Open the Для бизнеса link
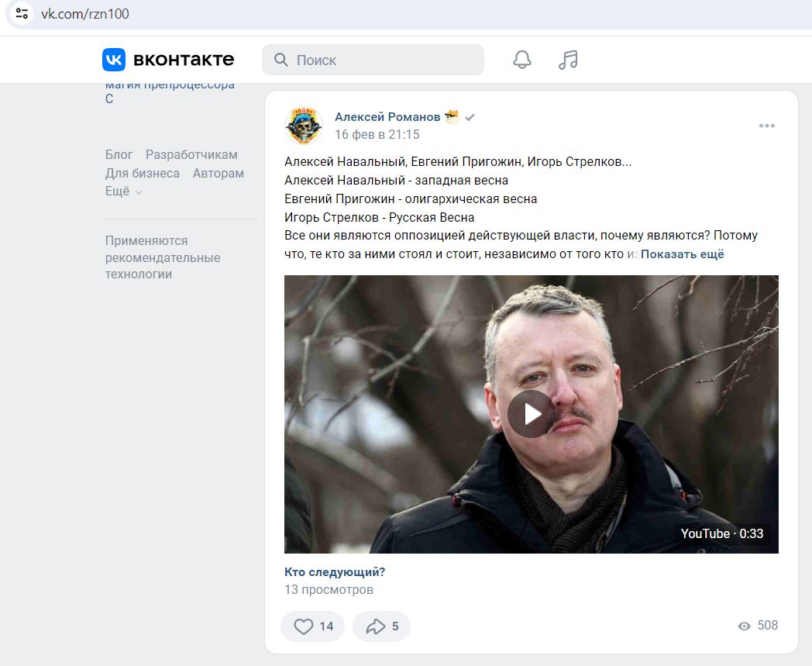The image size is (812, 666). pos(143,173)
